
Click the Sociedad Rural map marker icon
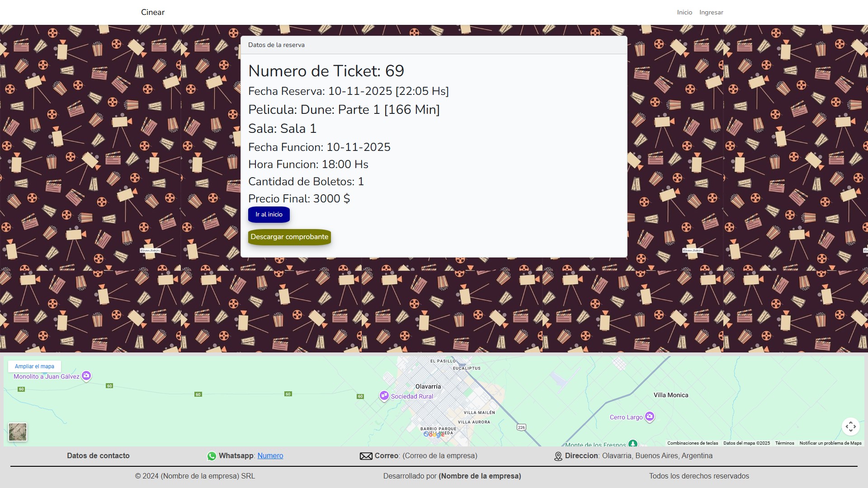point(384,396)
